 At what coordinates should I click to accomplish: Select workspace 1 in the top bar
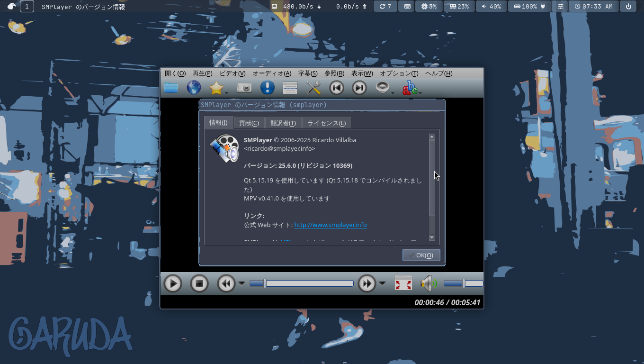27,7
